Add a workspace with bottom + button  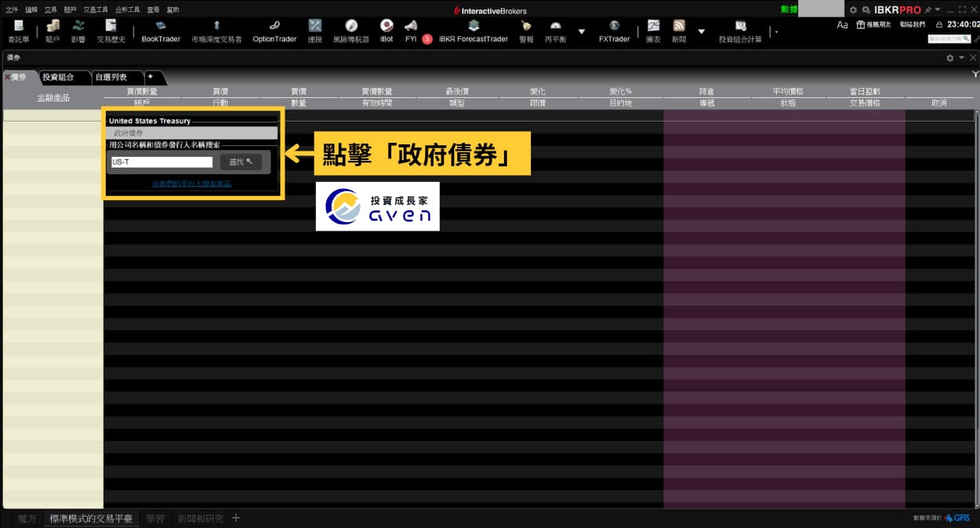[236, 518]
